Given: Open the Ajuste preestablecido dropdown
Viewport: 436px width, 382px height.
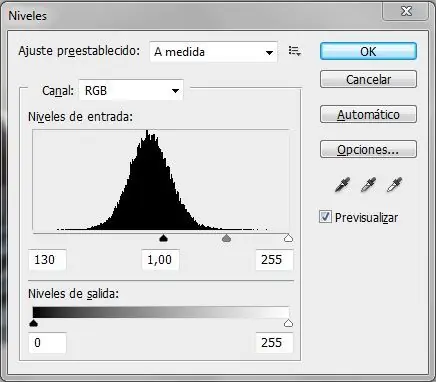Looking at the screenshot, I should [213, 52].
